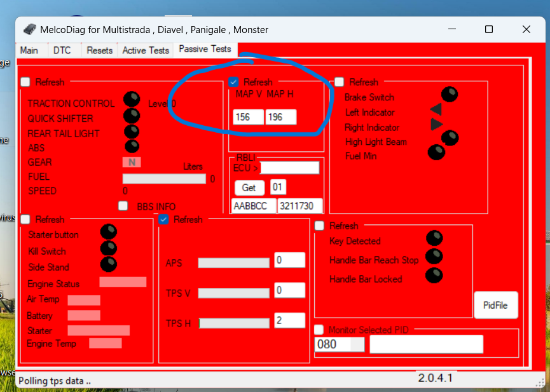Open the Resets tab
Screen dimensions: 550x392
click(x=99, y=50)
